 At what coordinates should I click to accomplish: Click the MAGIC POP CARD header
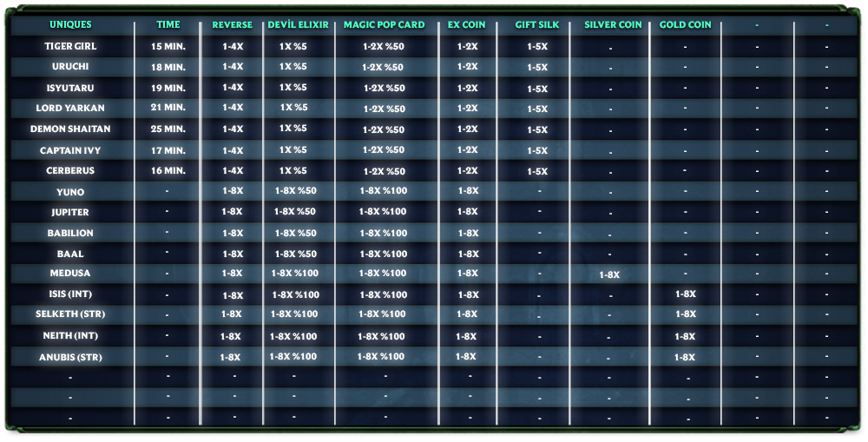(384, 25)
